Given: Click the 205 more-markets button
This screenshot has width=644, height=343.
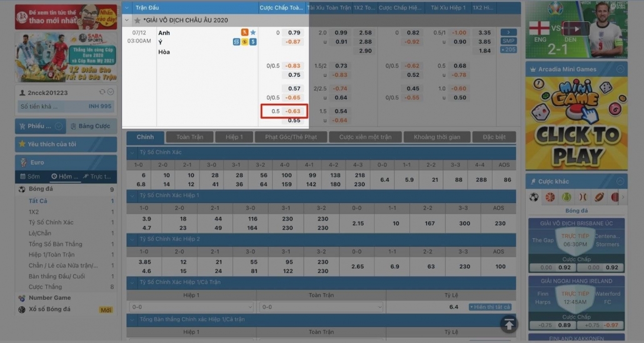Looking at the screenshot, I should point(508,49).
